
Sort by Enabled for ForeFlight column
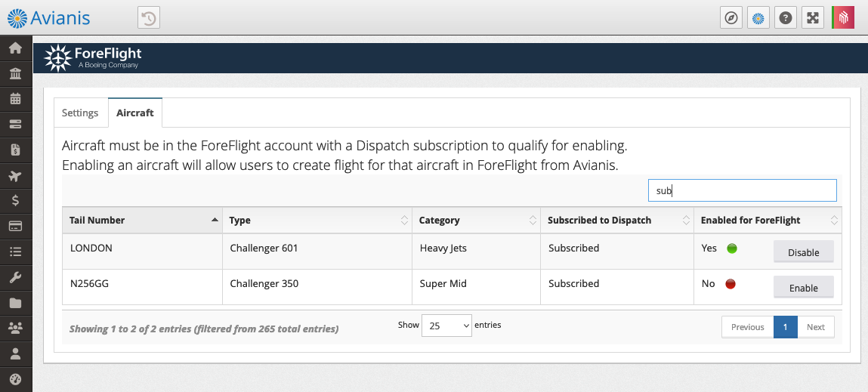pyautogui.click(x=768, y=220)
